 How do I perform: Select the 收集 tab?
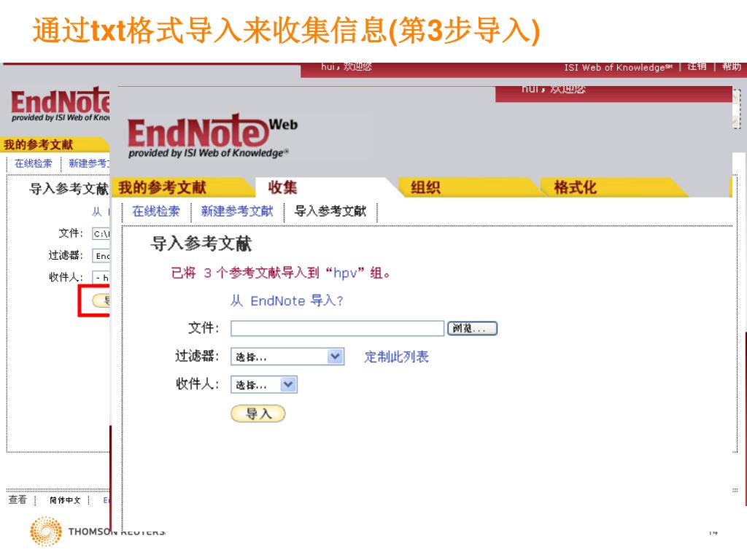(x=282, y=187)
